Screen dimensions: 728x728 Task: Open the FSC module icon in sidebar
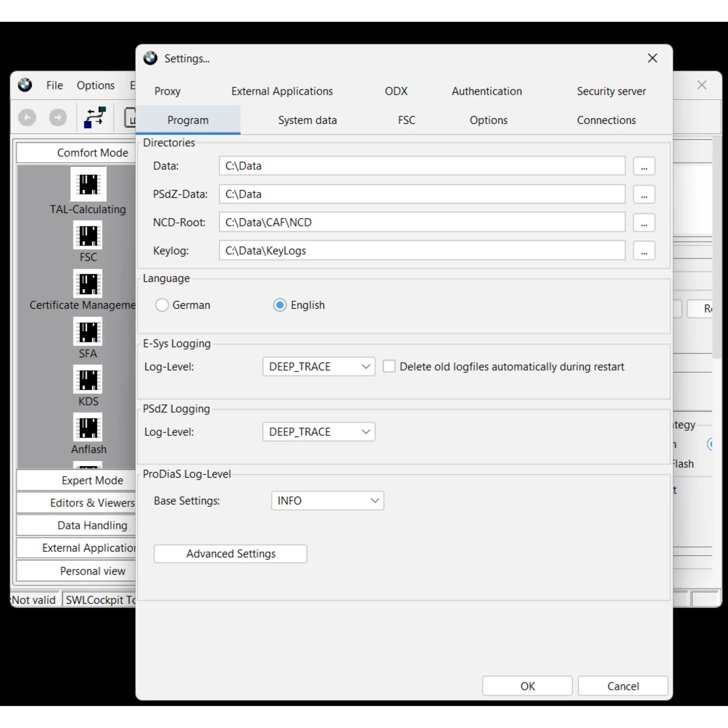click(88, 235)
